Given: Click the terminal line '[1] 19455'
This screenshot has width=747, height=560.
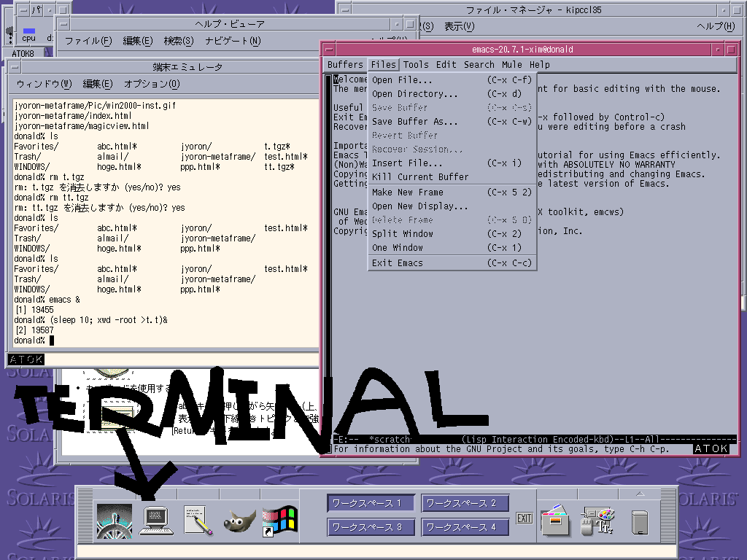Looking at the screenshot, I should point(34,309).
